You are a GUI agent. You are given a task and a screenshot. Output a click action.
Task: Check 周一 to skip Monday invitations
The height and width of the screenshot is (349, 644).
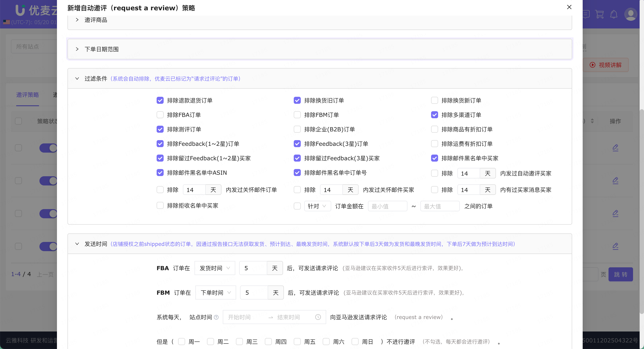tap(182, 342)
